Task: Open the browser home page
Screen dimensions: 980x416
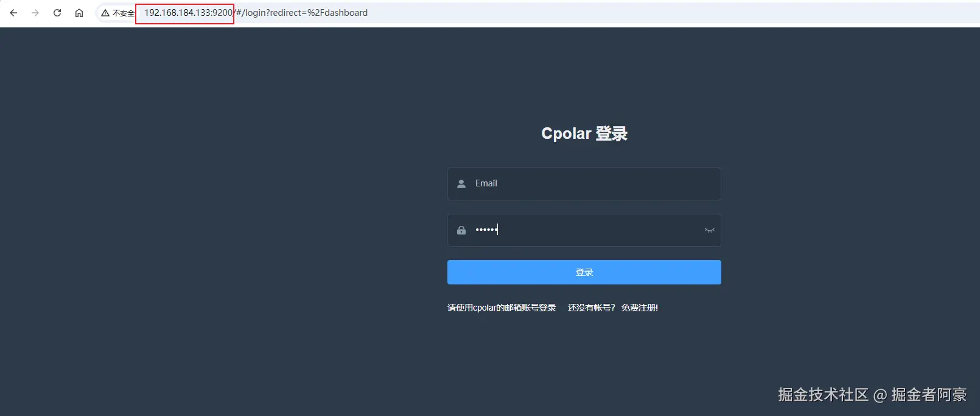Action: pos(79,13)
